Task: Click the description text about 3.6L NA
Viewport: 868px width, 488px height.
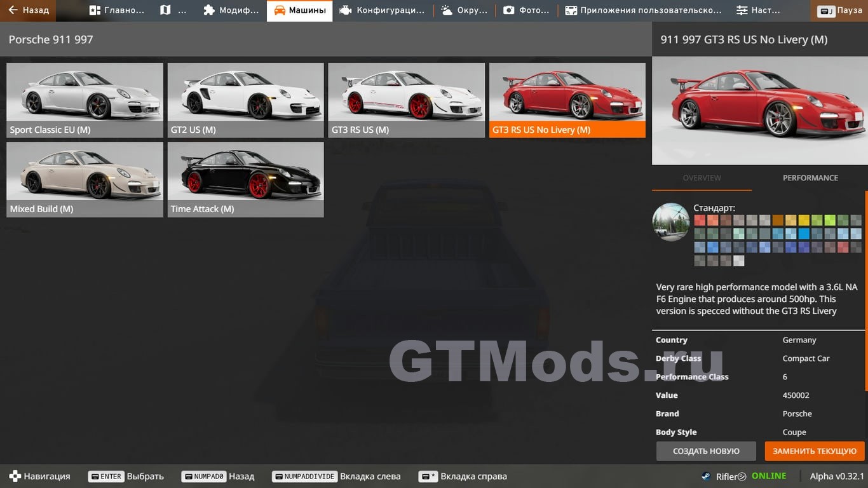Action: [x=757, y=299]
